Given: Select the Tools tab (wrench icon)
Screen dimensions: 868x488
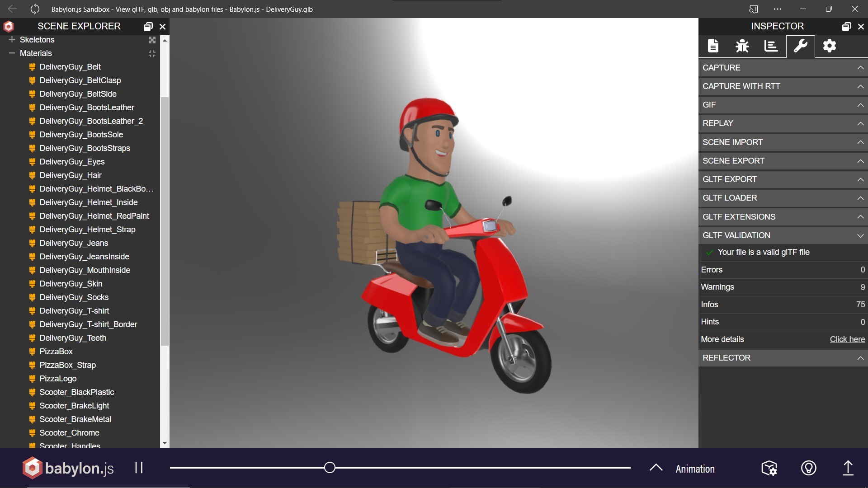Looking at the screenshot, I should [800, 46].
